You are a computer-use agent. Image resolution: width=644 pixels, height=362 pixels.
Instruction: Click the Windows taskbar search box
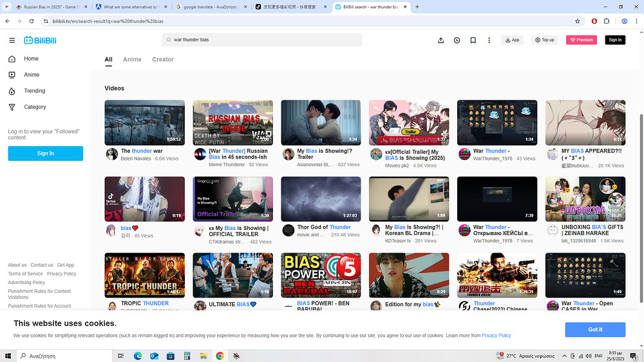tap(64, 356)
